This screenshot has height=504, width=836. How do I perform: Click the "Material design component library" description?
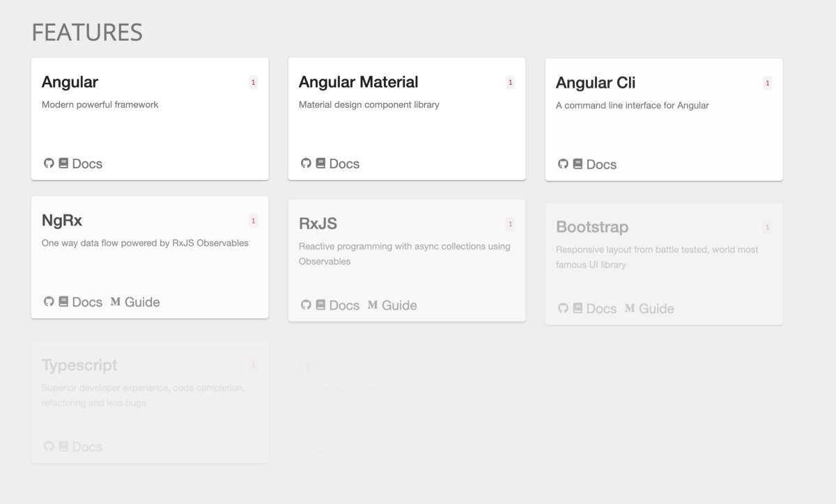point(369,104)
